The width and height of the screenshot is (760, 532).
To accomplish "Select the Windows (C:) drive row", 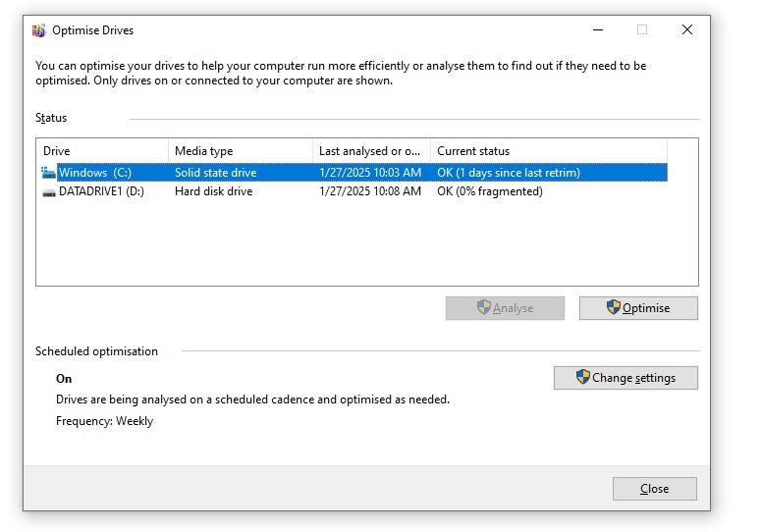I will tap(354, 173).
